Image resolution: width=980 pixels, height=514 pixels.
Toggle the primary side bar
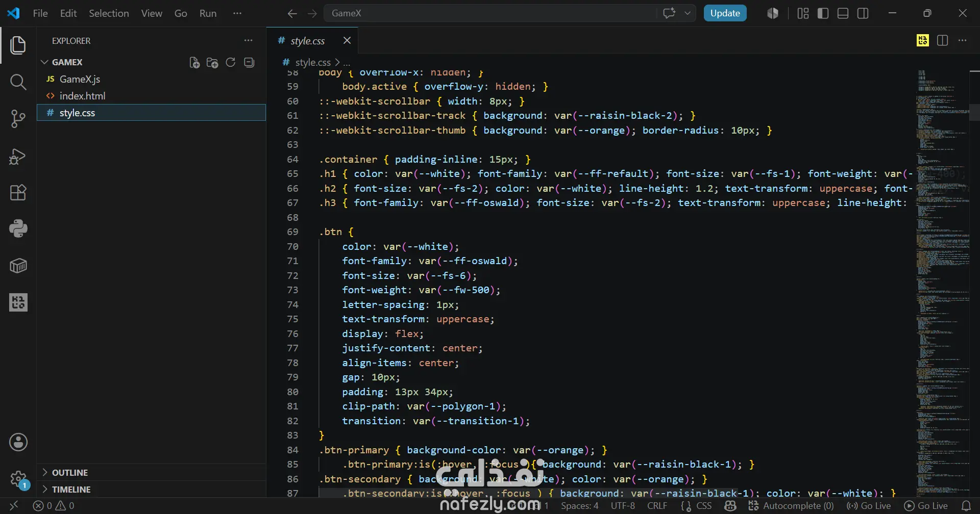823,13
